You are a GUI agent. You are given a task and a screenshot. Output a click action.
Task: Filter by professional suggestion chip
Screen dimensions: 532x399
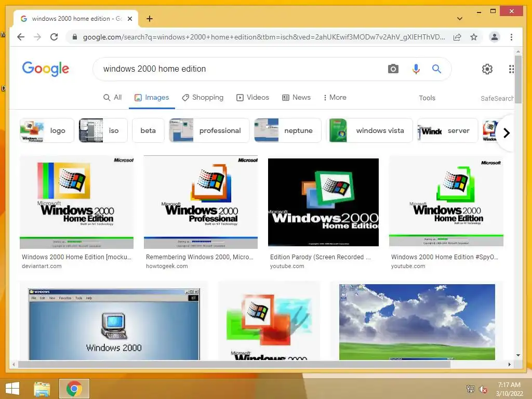pyautogui.click(x=209, y=130)
